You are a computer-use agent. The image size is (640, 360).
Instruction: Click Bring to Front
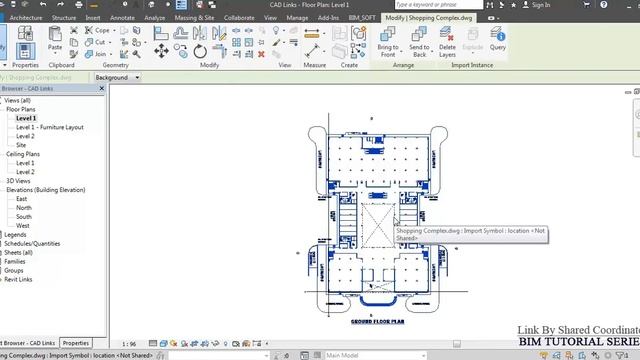(x=387, y=42)
